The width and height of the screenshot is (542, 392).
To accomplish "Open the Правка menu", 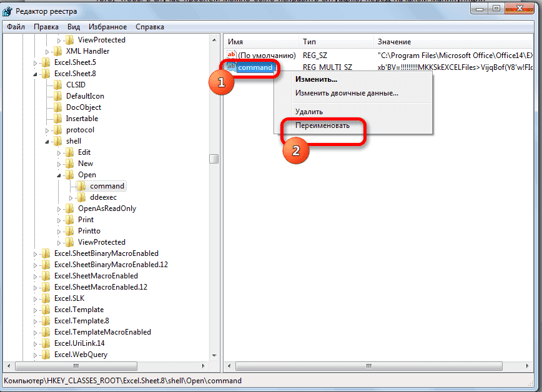I will (x=46, y=27).
